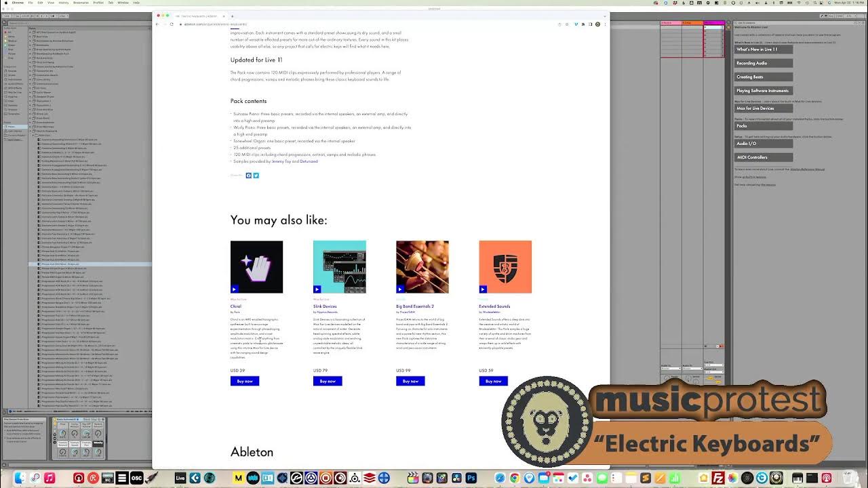The width and height of the screenshot is (868, 488).
Task: Open the Drums category in Live's browser
Action: pos(13,75)
